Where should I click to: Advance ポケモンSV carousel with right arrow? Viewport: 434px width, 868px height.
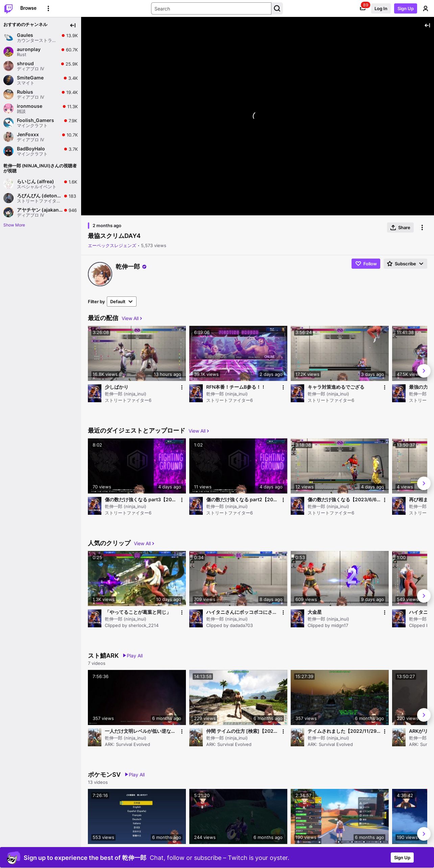[x=424, y=834]
